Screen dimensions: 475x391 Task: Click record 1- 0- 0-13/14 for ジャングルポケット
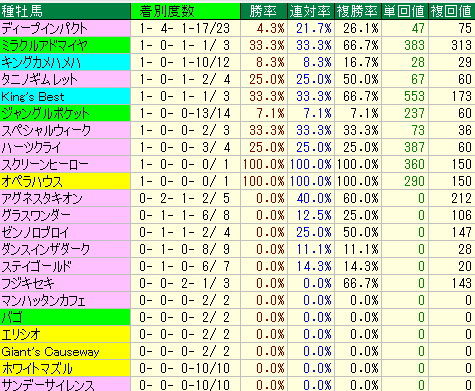pyautogui.click(x=185, y=113)
